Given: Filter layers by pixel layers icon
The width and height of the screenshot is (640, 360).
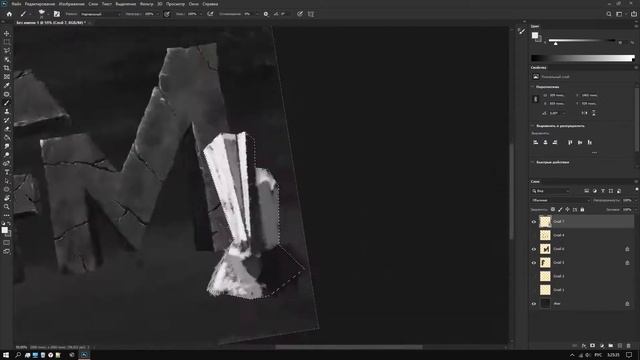Looking at the screenshot, I should pos(587,191).
